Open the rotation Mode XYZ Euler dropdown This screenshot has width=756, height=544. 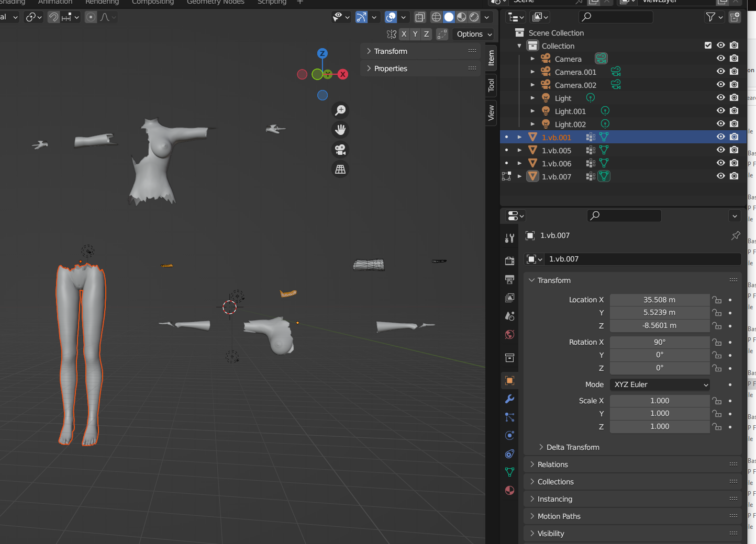pyautogui.click(x=660, y=384)
